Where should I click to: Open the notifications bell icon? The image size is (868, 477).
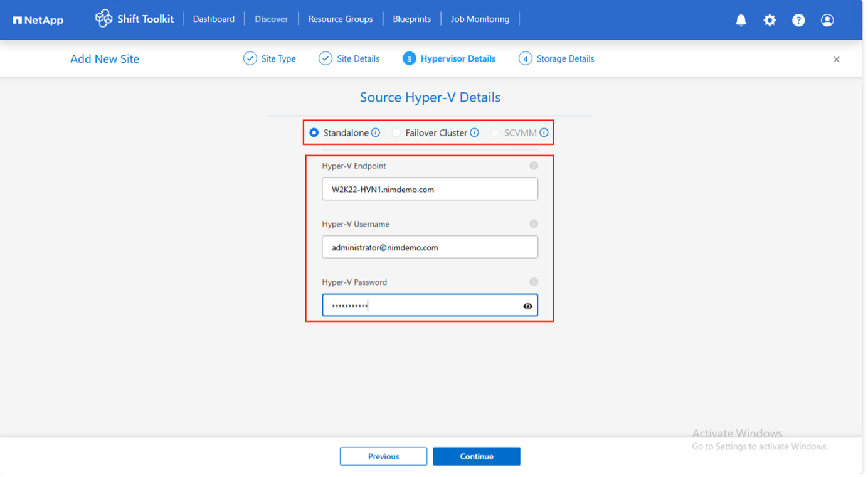pos(741,20)
